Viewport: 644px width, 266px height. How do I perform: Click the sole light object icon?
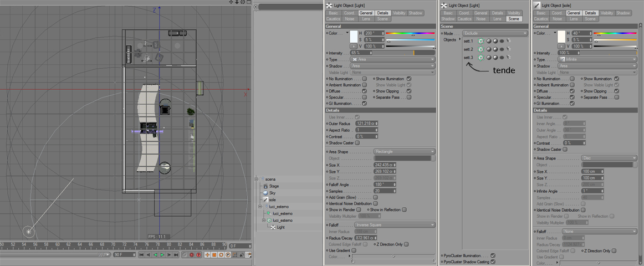coord(265,199)
